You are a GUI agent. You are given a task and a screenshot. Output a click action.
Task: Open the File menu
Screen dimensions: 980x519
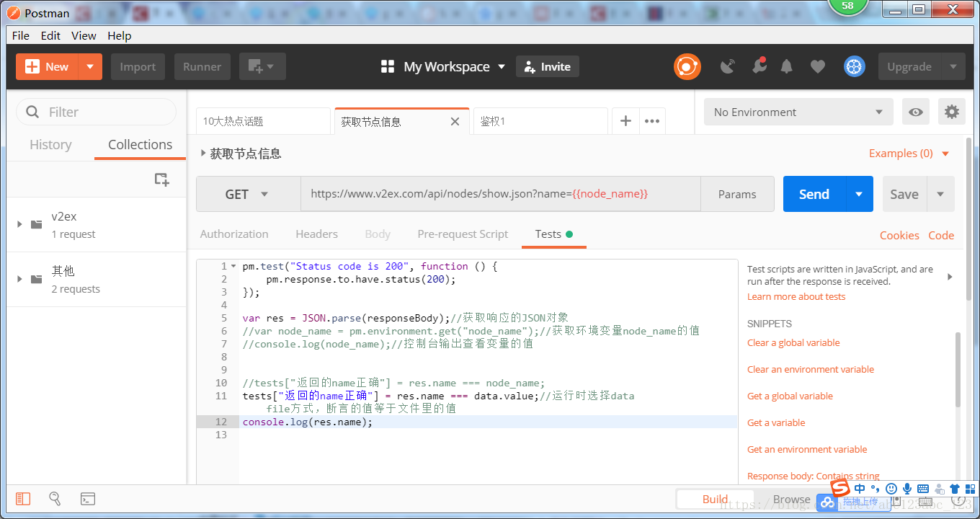coord(21,35)
